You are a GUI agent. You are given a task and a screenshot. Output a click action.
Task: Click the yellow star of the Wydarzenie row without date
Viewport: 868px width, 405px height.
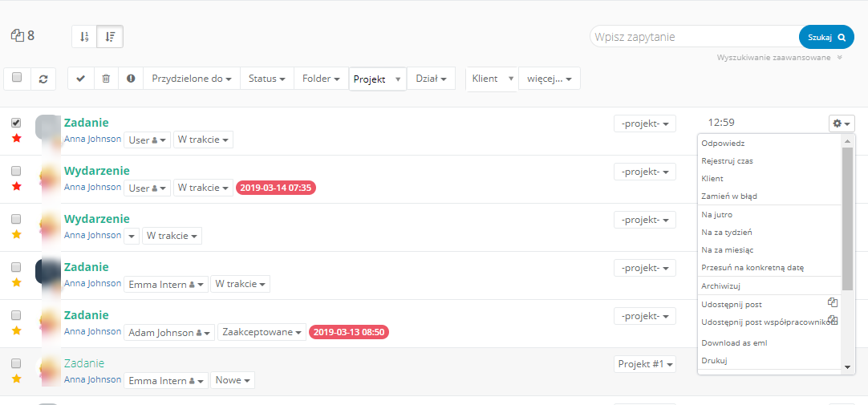tap(17, 234)
